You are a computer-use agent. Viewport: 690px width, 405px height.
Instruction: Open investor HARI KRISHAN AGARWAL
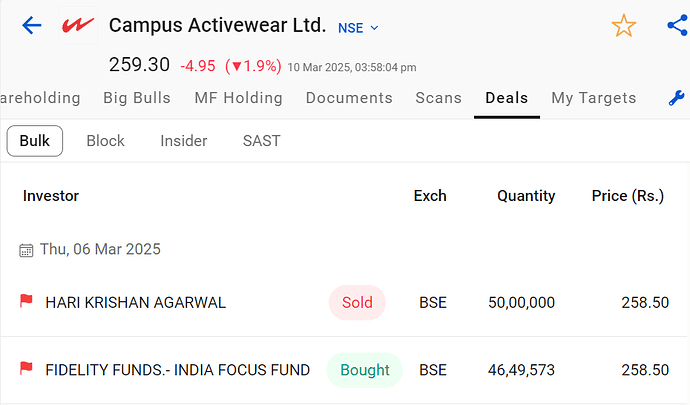136,302
